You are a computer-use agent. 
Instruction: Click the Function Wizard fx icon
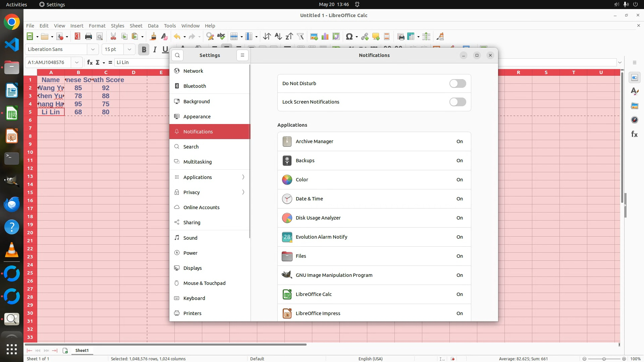coord(90,62)
